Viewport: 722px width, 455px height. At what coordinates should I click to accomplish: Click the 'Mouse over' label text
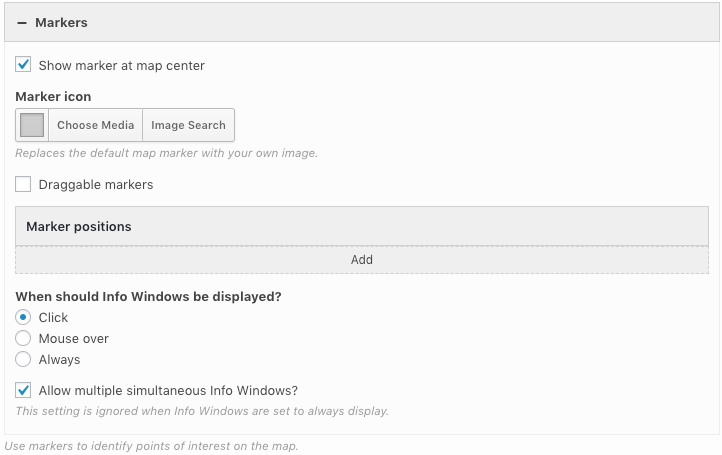73,338
